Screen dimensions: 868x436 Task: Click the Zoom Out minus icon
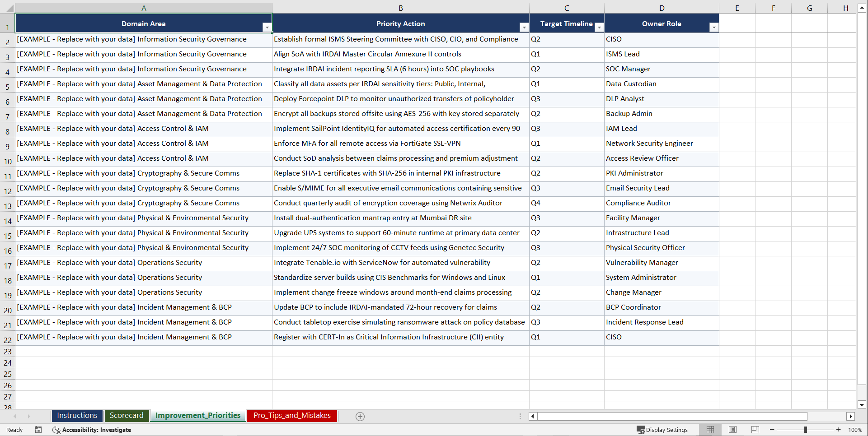point(773,430)
